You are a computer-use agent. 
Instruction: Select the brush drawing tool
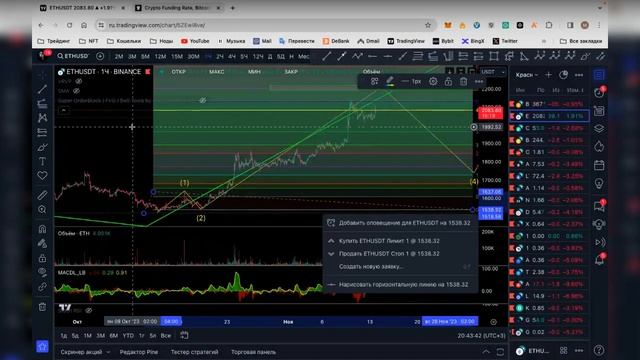pyautogui.click(x=42, y=147)
